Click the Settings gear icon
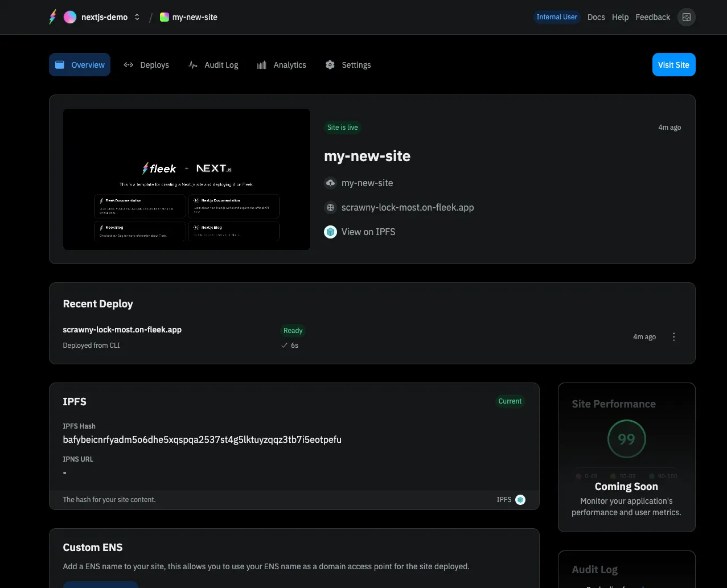The width and height of the screenshot is (727, 588). (x=330, y=65)
